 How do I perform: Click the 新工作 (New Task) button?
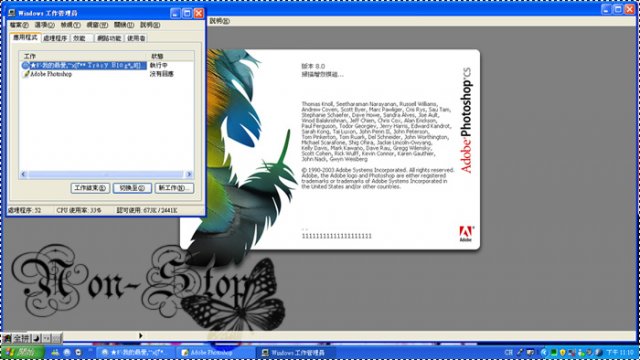pos(174,188)
